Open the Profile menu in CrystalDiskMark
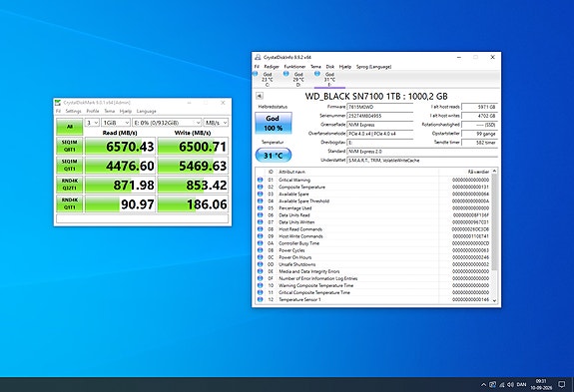 coord(93,111)
